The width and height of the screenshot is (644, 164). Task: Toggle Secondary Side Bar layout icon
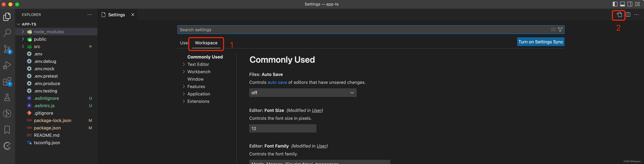[x=630, y=4]
